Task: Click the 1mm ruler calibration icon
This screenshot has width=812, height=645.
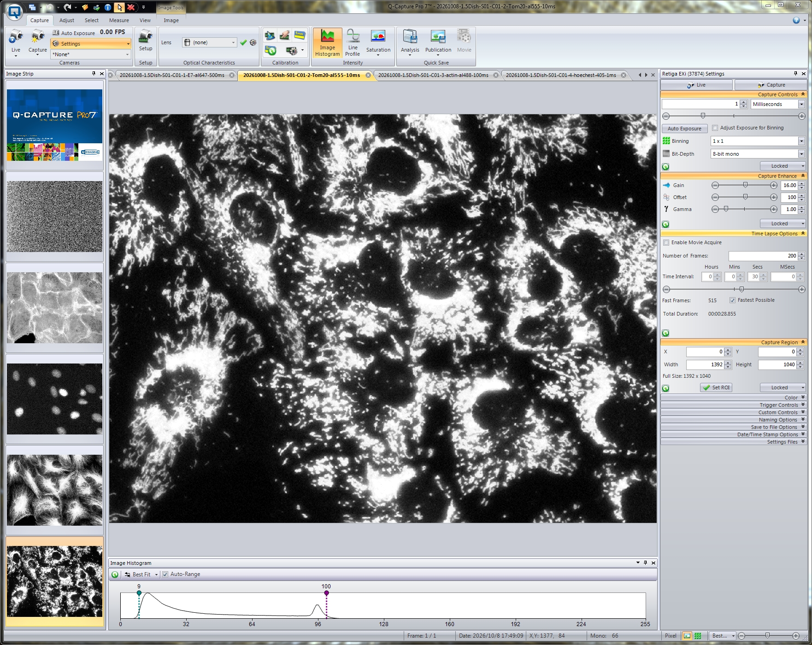Action: tap(300, 35)
